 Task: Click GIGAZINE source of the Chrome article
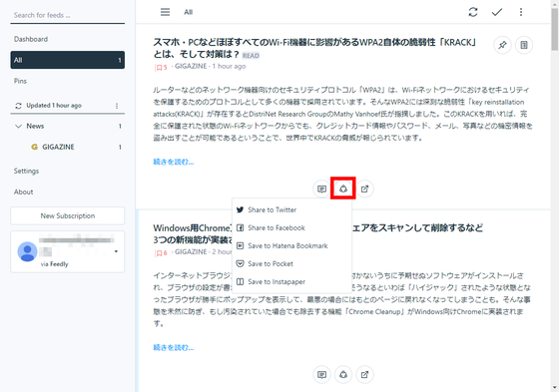tap(191, 252)
